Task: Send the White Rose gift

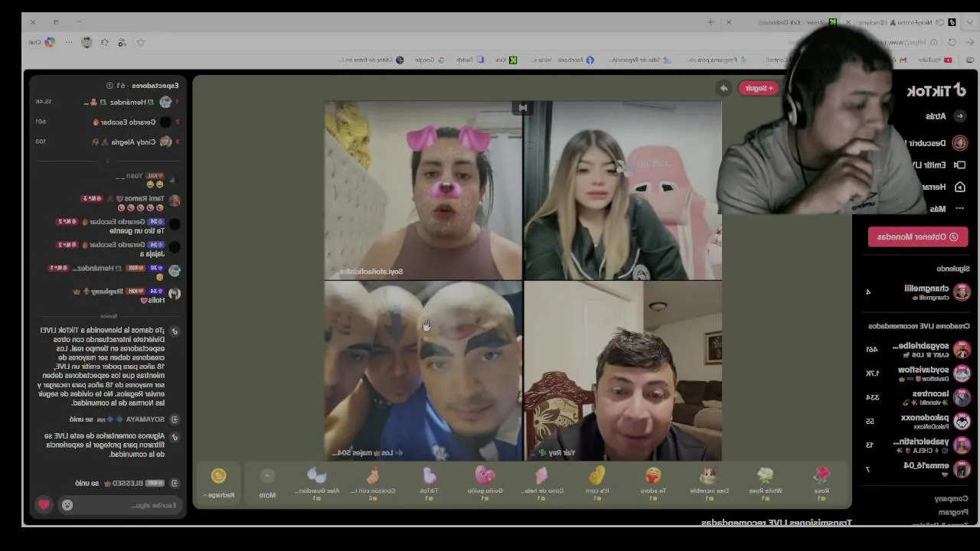Action: 766,484
